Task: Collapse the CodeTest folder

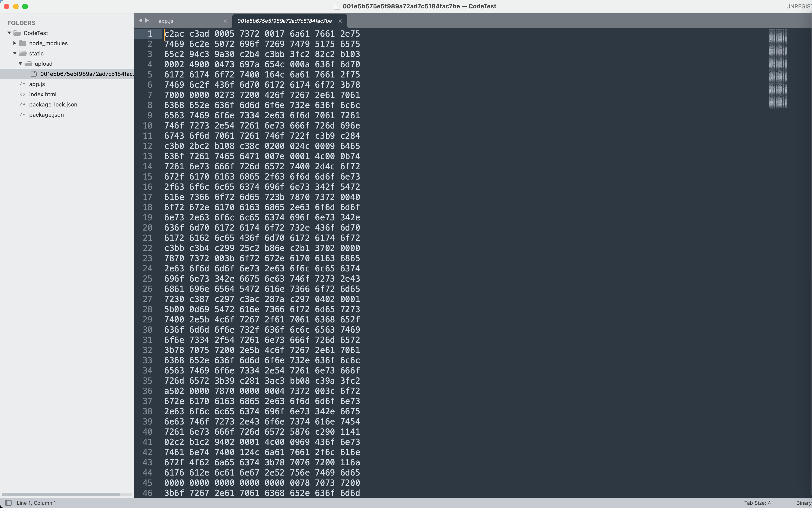Action: point(10,33)
